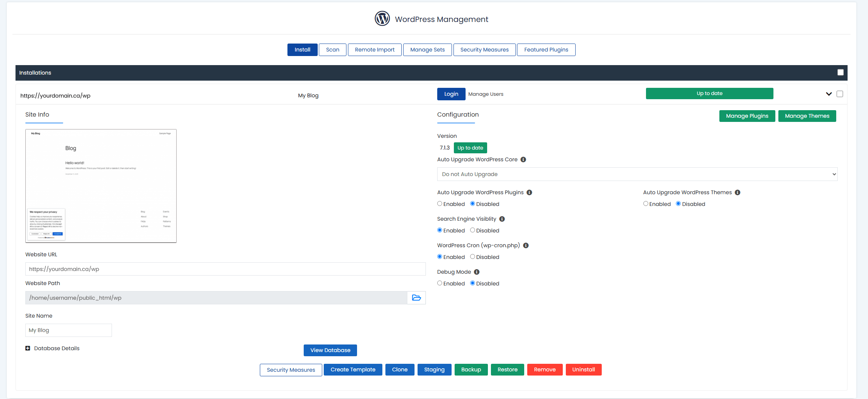The width and height of the screenshot is (868, 399).
Task: Select Disabled for Auto Upgrade WordPress Plugins
Action: click(x=472, y=204)
